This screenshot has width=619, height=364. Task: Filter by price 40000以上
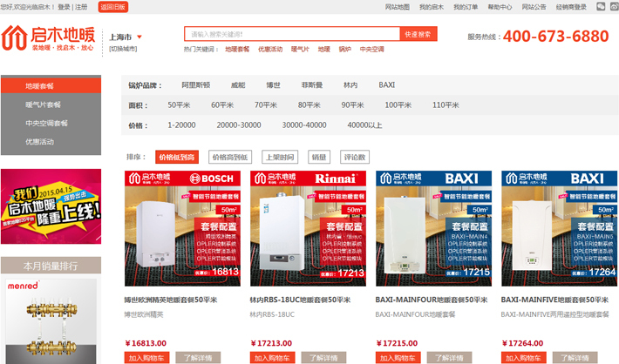364,125
